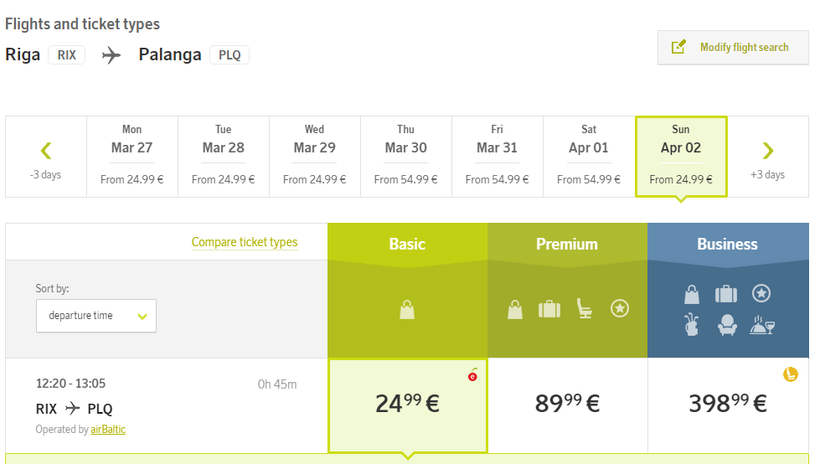
Task: Click the meal and drink icon under Business
Action: [763, 326]
